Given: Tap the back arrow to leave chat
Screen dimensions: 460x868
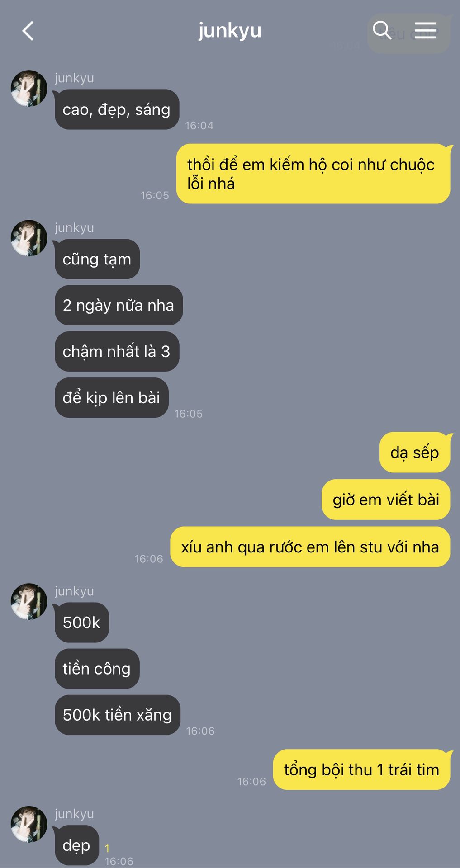Looking at the screenshot, I should pos(28,31).
